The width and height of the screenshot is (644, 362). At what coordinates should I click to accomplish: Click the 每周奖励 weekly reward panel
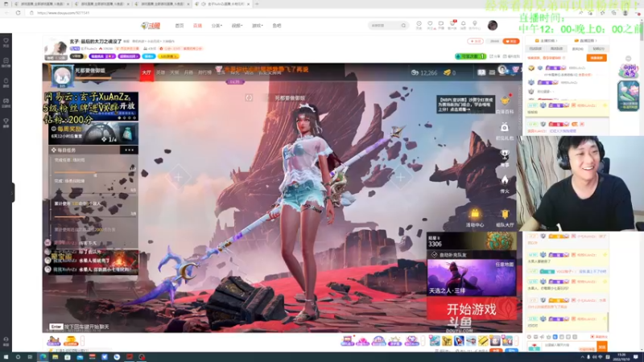click(x=93, y=134)
